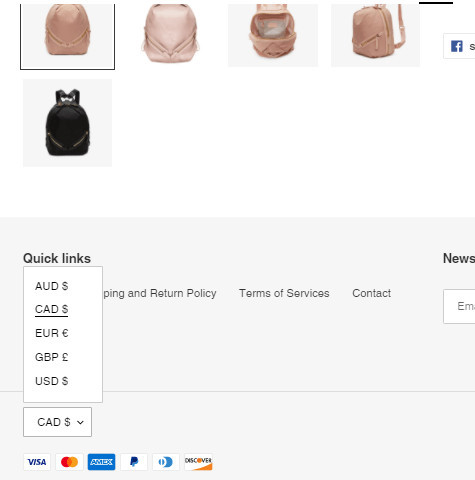This screenshot has height=480, width=475.
Task: View the open backpack interior thumbnail
Action: point(273,33)
